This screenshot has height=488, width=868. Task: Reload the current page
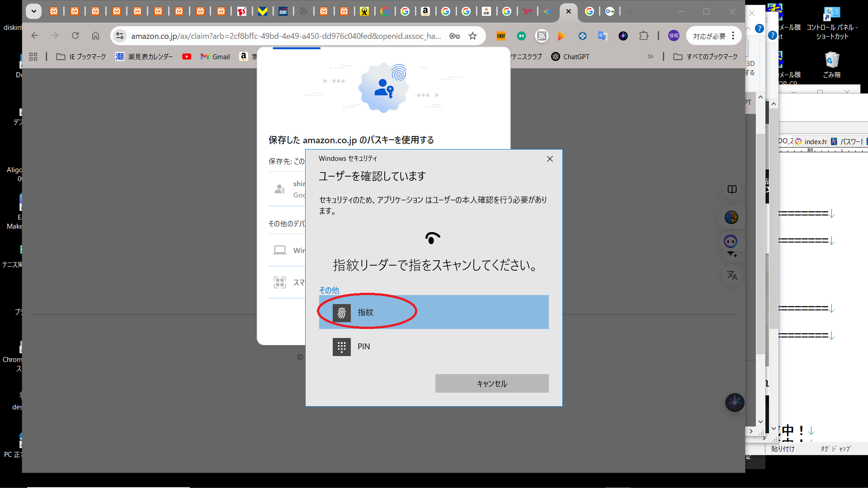click(x=75, y=36)
